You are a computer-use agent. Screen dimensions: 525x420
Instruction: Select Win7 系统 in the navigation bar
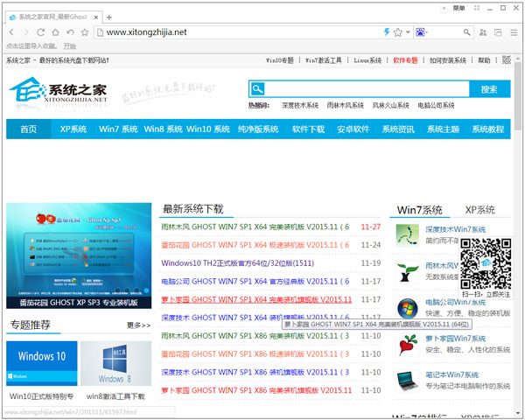click(x=118, y=129)
